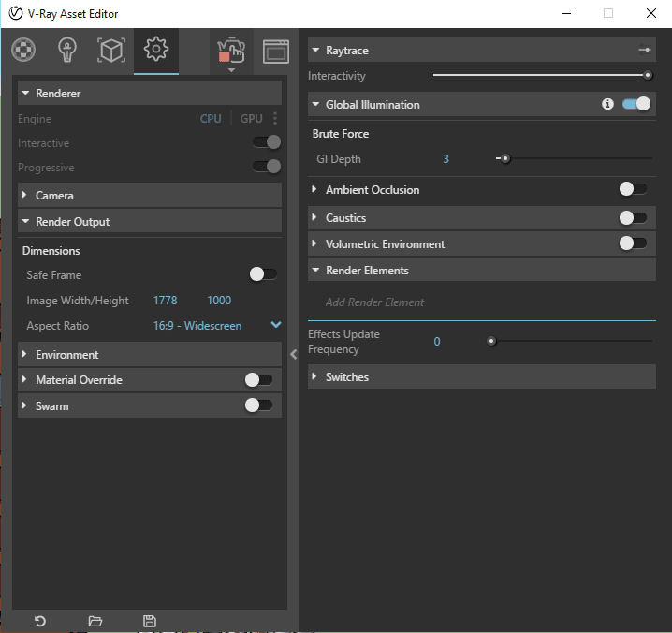Click the V-Ray logo in title bar
This screenshot has width=672, height=633.
pos(16,14)
